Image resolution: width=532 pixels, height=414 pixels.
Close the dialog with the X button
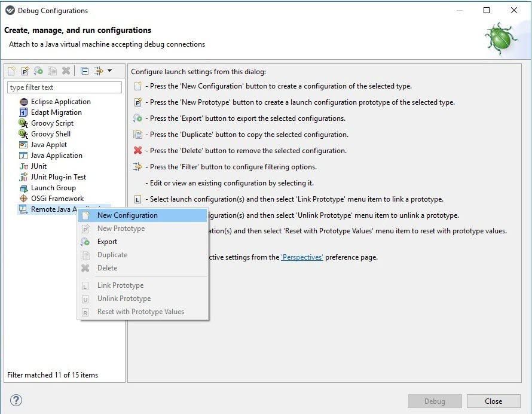[x=514, y=10]
